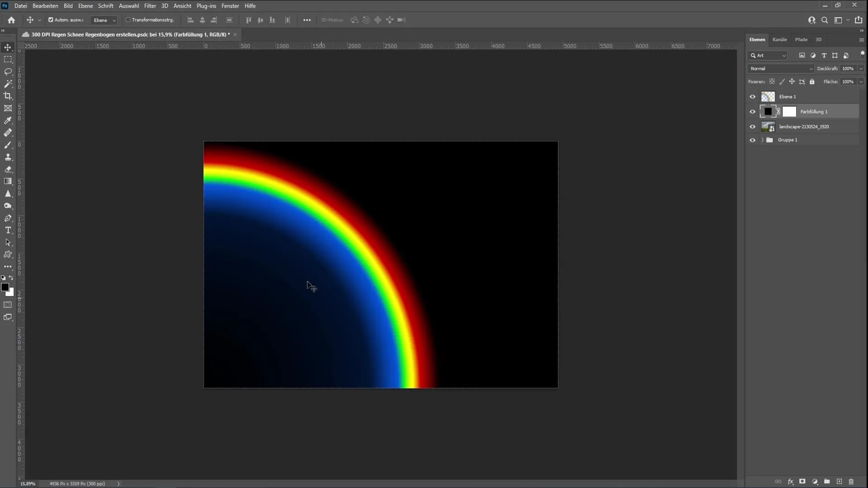Toggle visibility of Farbfüllung 1 layer

tap(752, 112)
